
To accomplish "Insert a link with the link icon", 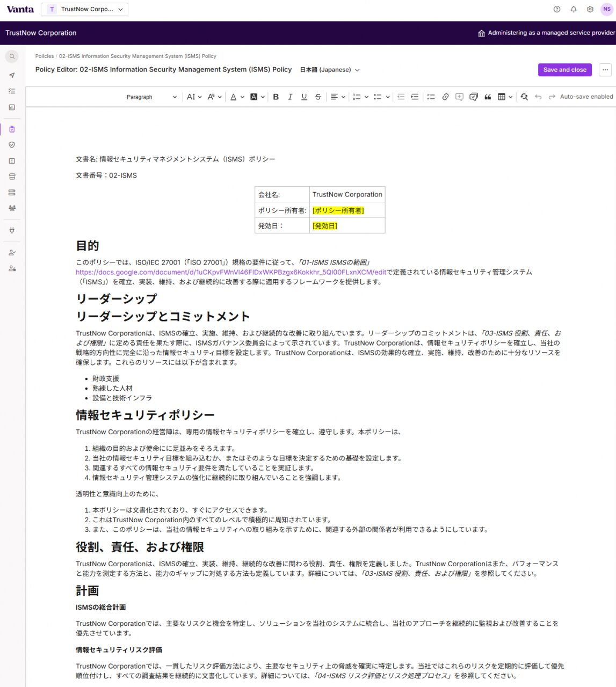I will point(445,97).
